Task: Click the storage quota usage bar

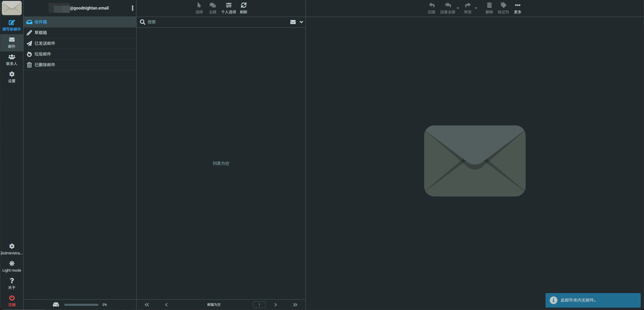Action: (x=81, y=305)
